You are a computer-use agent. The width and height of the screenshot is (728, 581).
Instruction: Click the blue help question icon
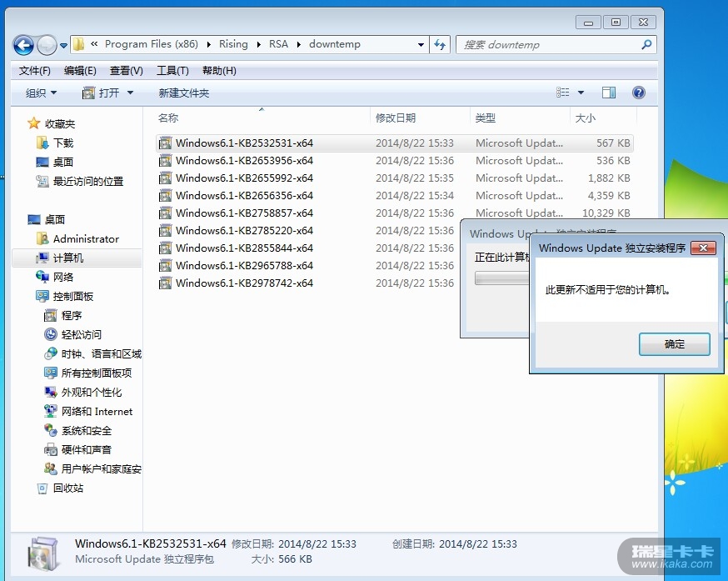point(638,93)
